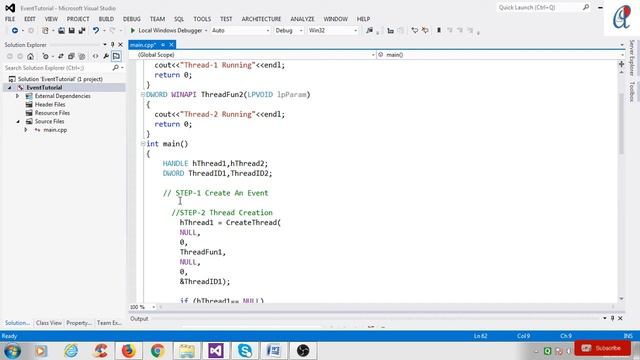This screenshot has width=640, height=360.
Task: Click the pin icon on main.cpp tab
Action: (163, 45)
